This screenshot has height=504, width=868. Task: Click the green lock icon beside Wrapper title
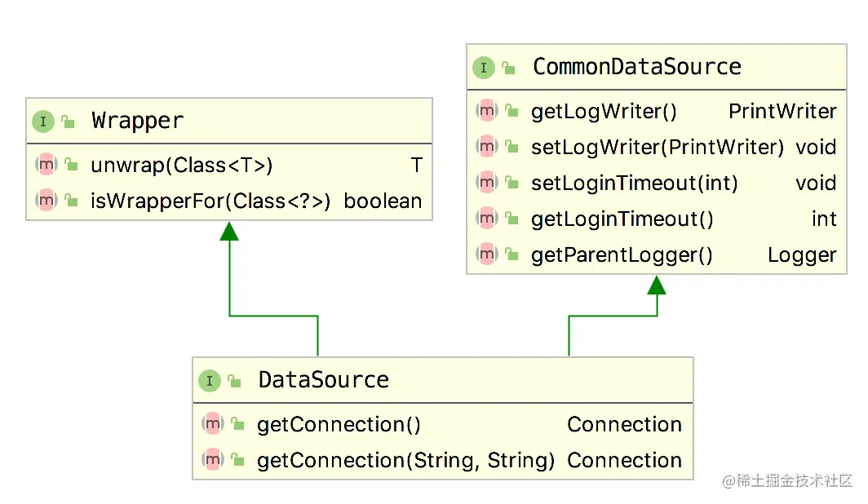69,122
